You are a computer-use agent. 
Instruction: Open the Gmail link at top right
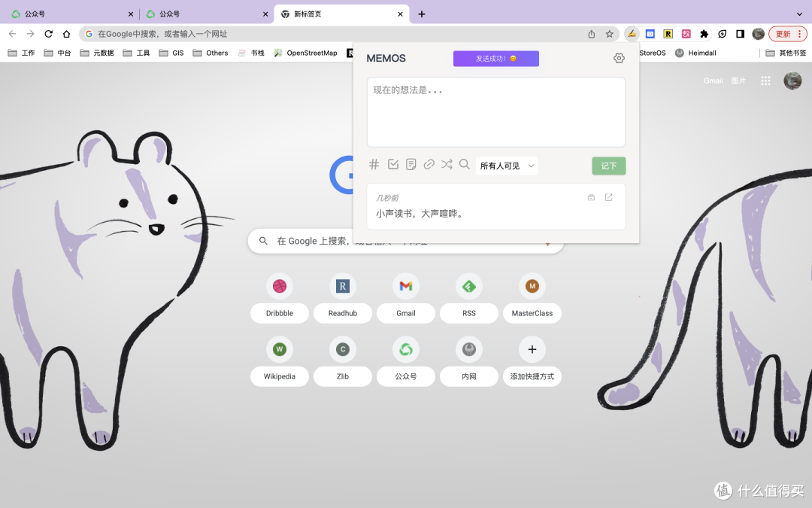point(713,81)
